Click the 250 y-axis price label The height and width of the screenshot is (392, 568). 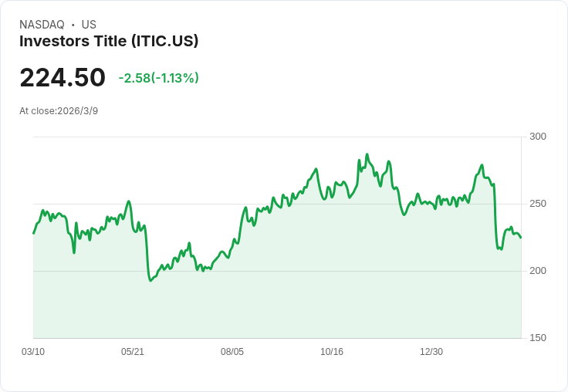point(538,204)
